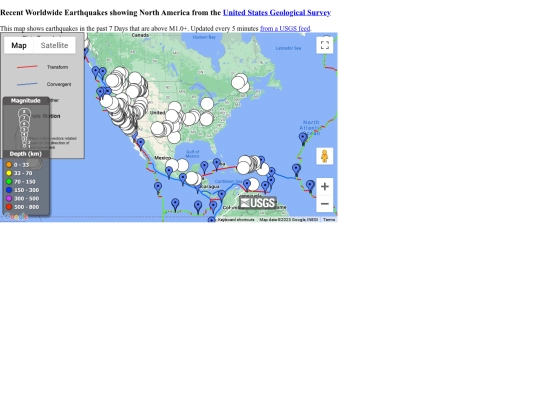Click the red 500 - 800 depth swatch
This screenshot has height=405, width=540.
(x=9, y=207)
